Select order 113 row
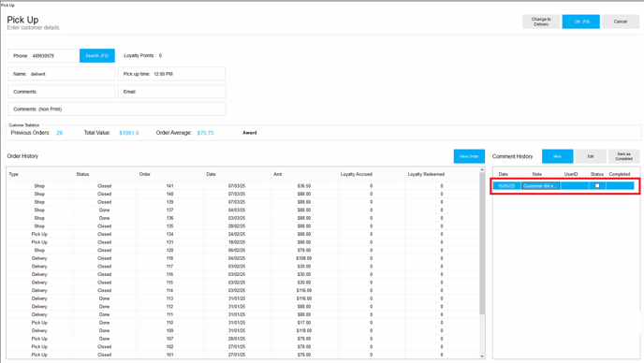 pyautogui.click(x=242, y=298)
